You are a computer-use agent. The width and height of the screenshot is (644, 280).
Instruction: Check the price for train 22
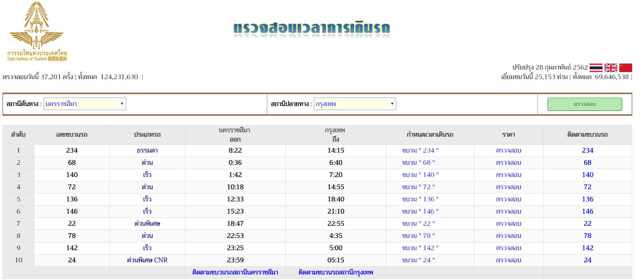509,223
